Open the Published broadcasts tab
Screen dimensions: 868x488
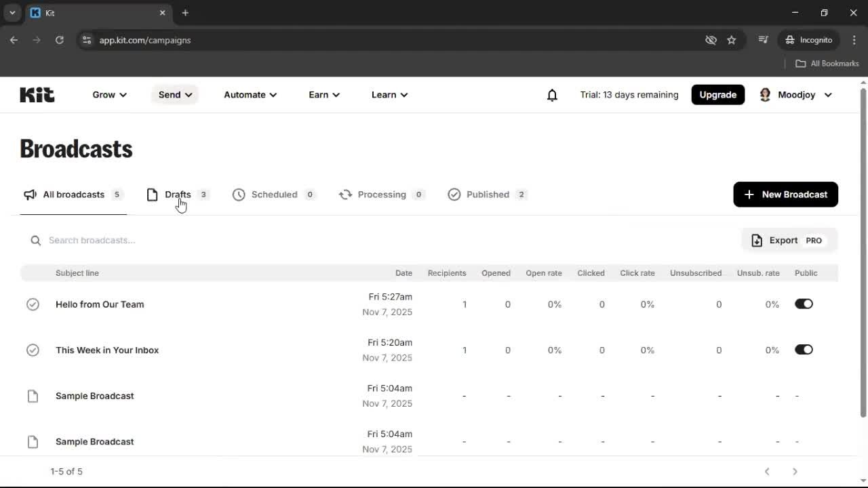(487, 195)
